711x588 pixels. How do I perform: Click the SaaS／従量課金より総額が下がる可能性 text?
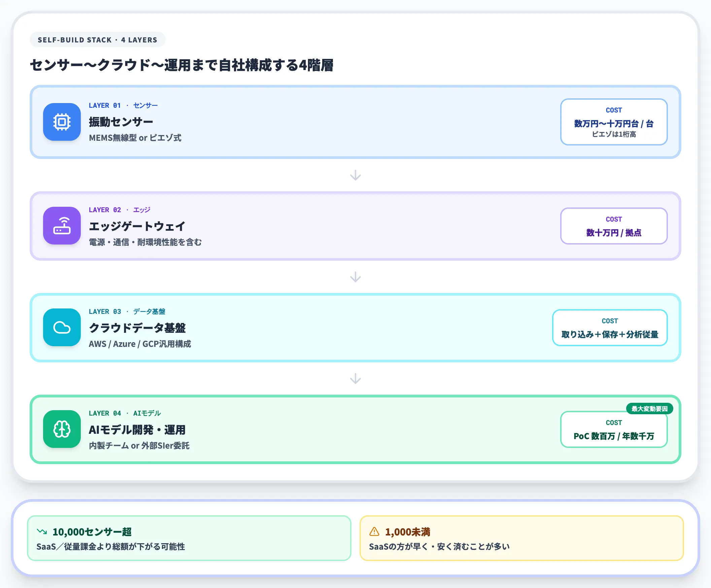click(x=111, y=546)
